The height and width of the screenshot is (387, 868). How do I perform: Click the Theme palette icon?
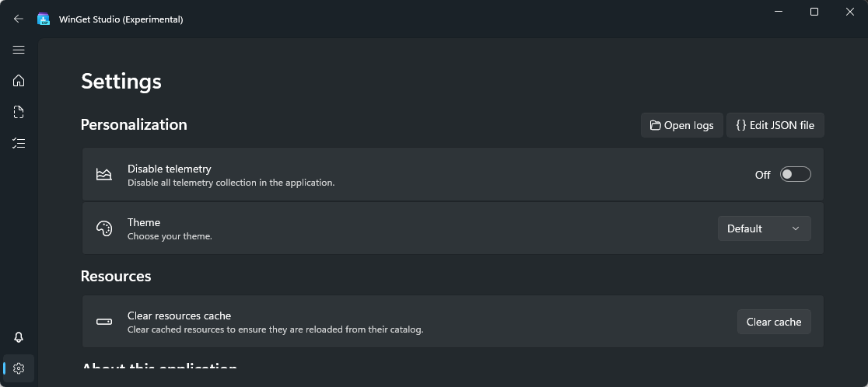coord(103,228)
